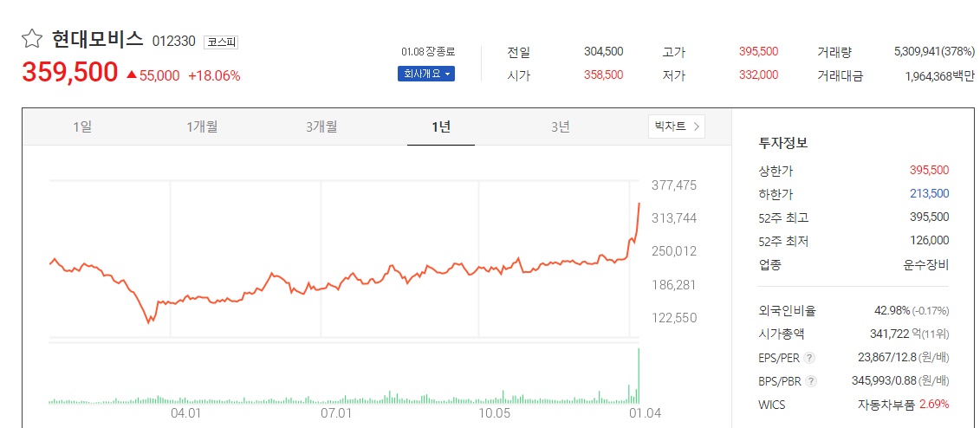Click the +18.06% change rate
The width and height of the screenshot is (980, 428).
click(x=214, y=75)
